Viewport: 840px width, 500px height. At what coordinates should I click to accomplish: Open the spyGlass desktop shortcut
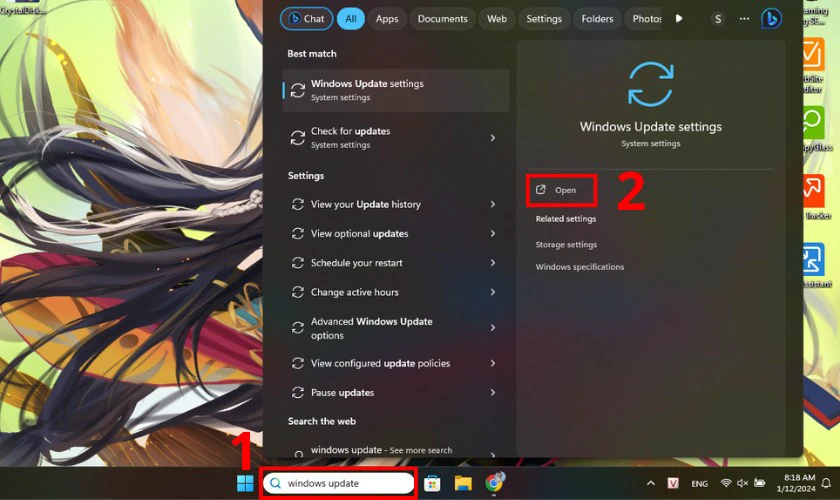(x=816, y=129)
